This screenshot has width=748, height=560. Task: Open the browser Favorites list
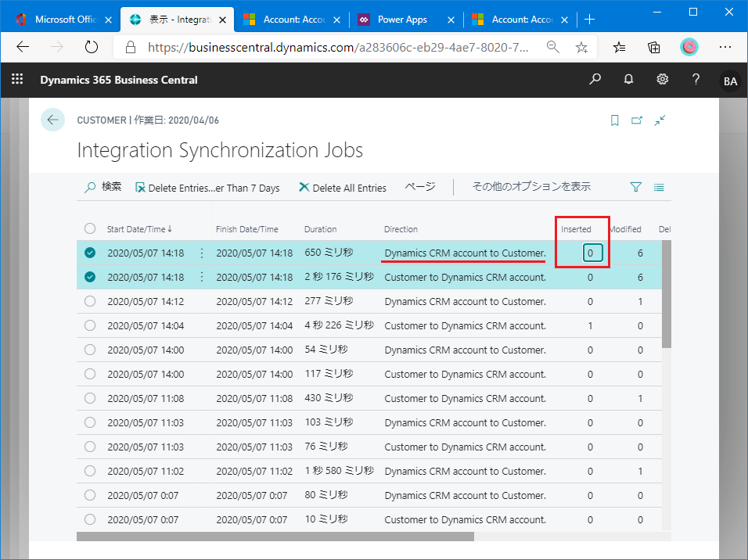(619, 47)
